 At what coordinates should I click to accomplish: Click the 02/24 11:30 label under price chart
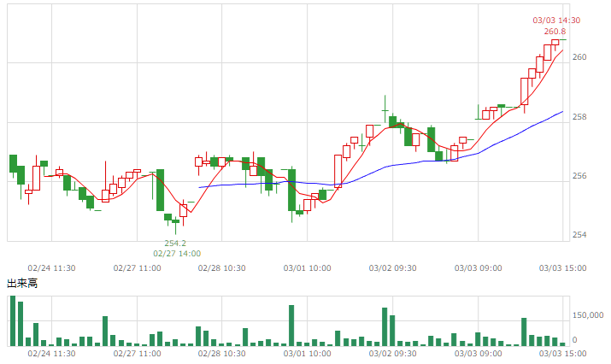51,268
